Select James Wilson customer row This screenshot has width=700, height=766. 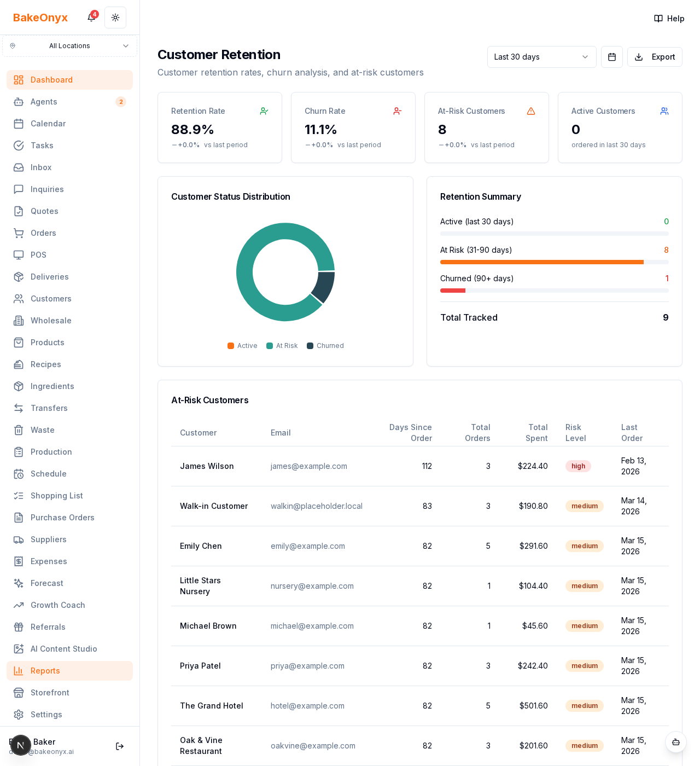pyautogui.click(x=420, y=466)
